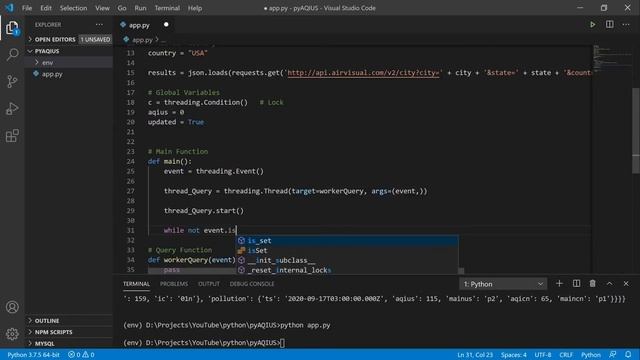Create a new terminal with plus icon
640x360 pixels.
click(x=559, y=284)
